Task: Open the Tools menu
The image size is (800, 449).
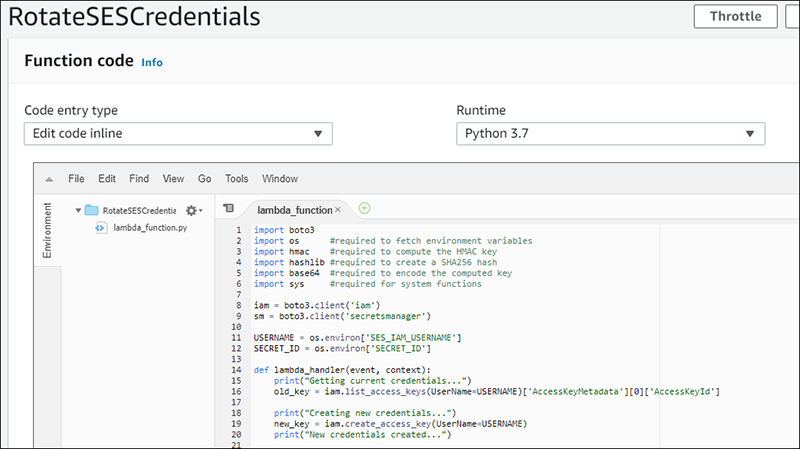Action: tap(237, 179)
